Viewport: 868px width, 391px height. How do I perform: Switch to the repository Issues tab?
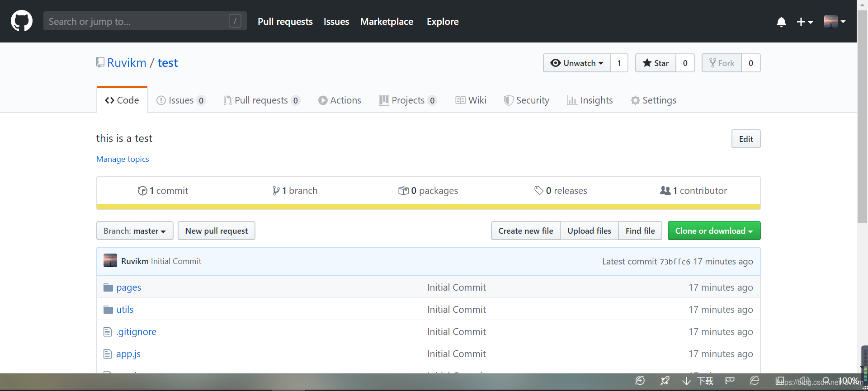[x=181, y=100]
